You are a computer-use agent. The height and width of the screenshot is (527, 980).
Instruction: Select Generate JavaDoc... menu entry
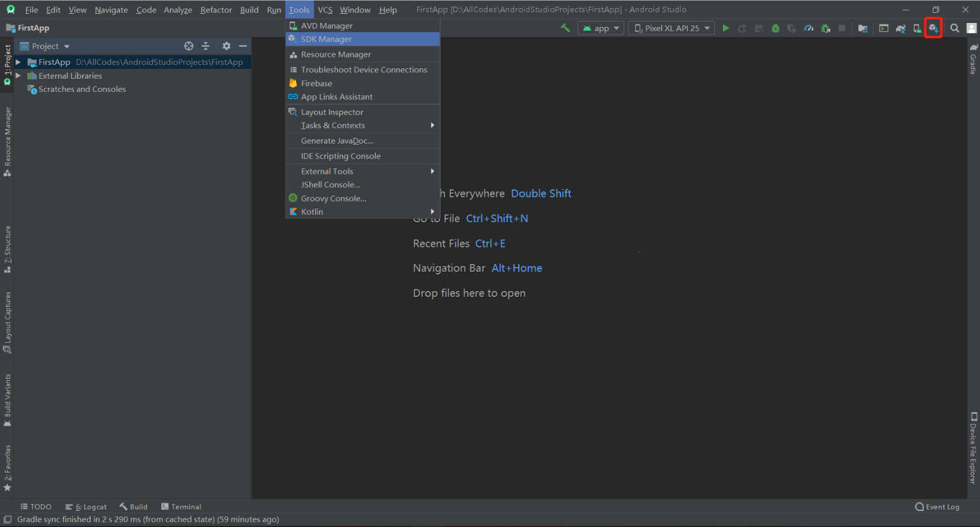[363, 141]
